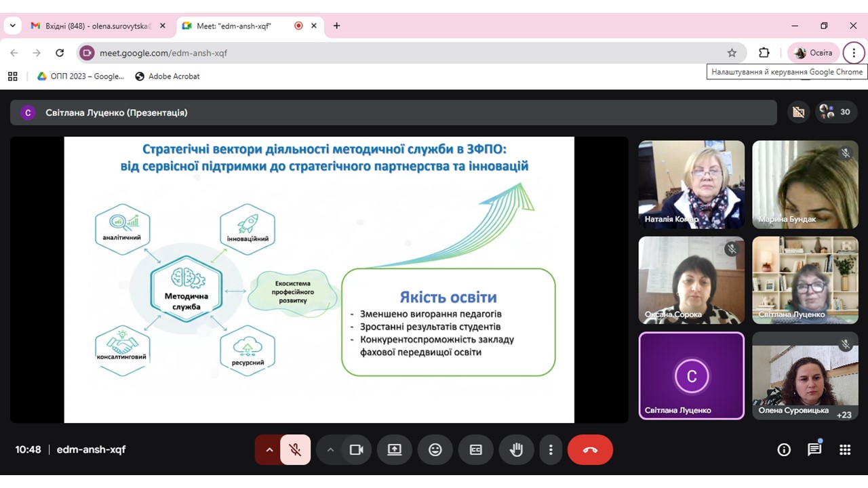The width and height of the screenshot is (868, 488).
Task: Toggle the camera on or off
Action: click(x=356, y=450)
